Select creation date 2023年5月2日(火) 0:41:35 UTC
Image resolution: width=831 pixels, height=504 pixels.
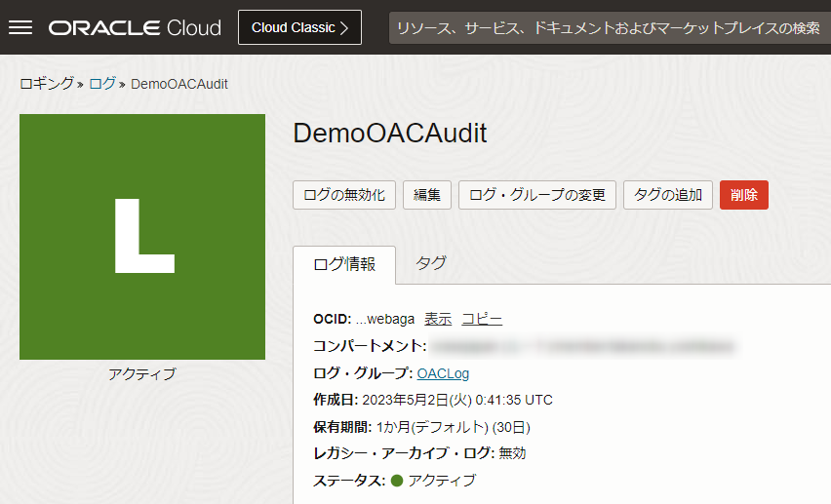457,400
